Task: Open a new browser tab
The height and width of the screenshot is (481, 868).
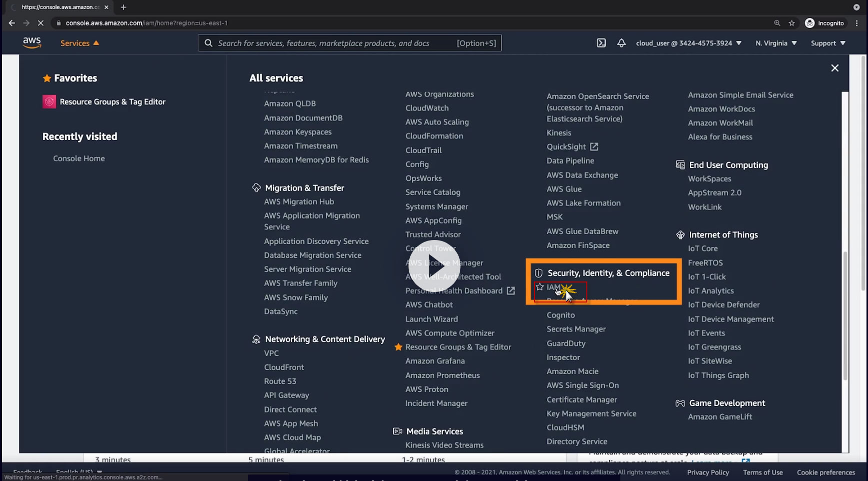Action: (x=124, y=7)
